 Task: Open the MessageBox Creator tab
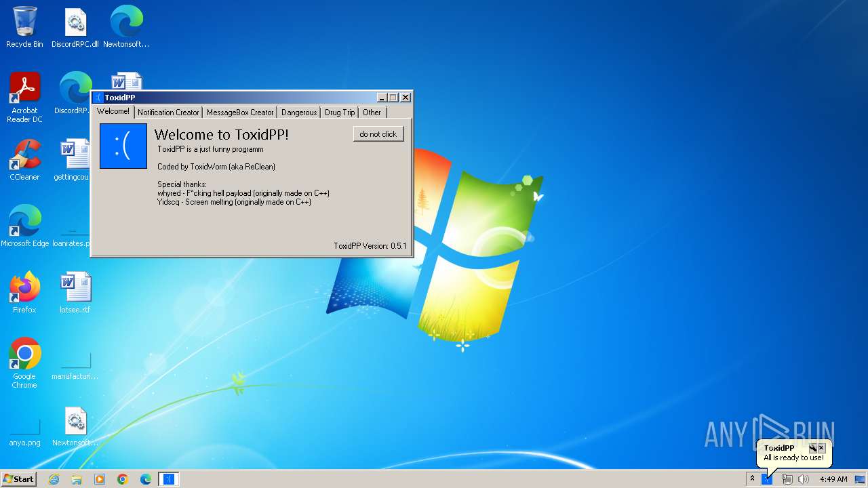click(240, 113)
